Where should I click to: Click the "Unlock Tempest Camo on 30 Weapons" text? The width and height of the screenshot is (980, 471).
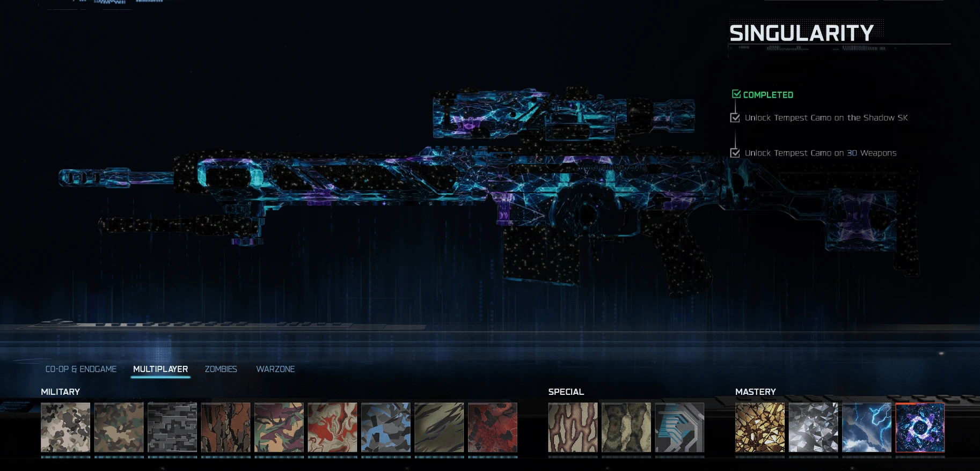(821, 153)
